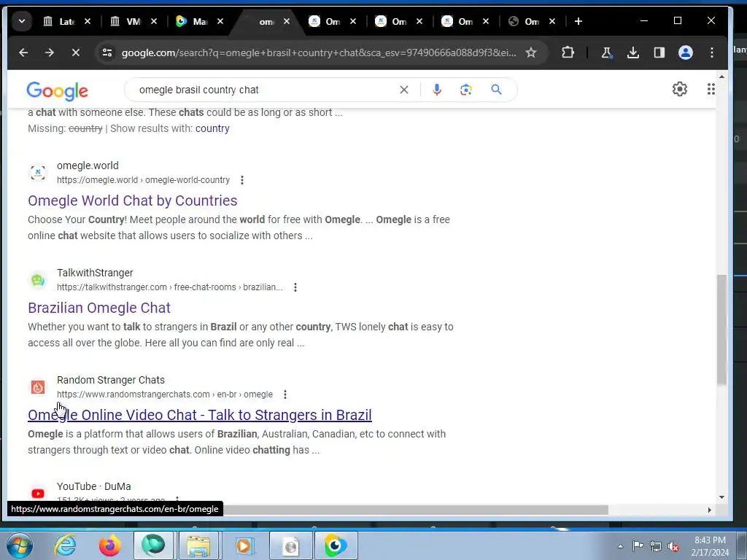This screenshot has height=560, width=747.
Task: Open Windows Explorer folder on taskbar
Action: [198, 545]
